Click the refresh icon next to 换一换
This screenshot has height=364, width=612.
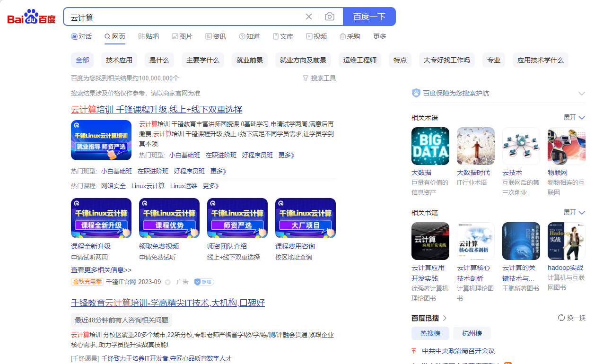pyautogui.click(x=561, y=318)
